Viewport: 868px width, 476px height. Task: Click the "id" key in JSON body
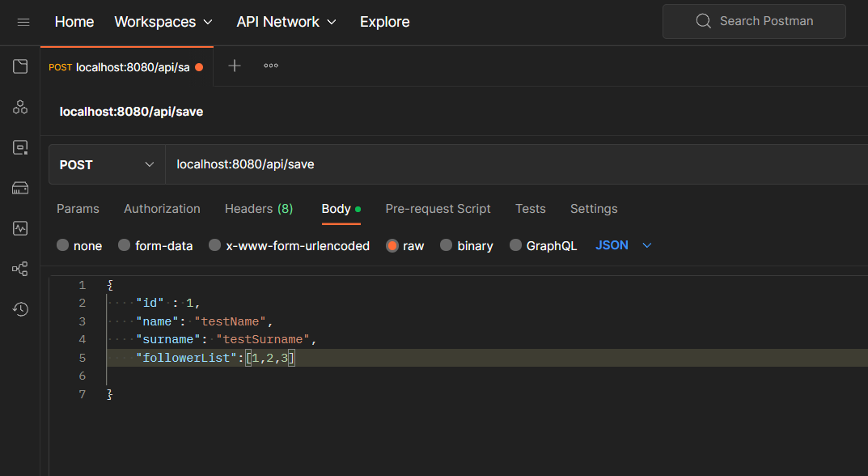(x=150, y=303)
